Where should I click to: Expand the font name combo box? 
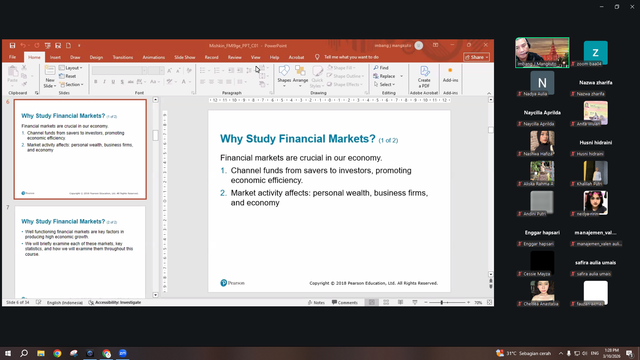click(144, 71)
